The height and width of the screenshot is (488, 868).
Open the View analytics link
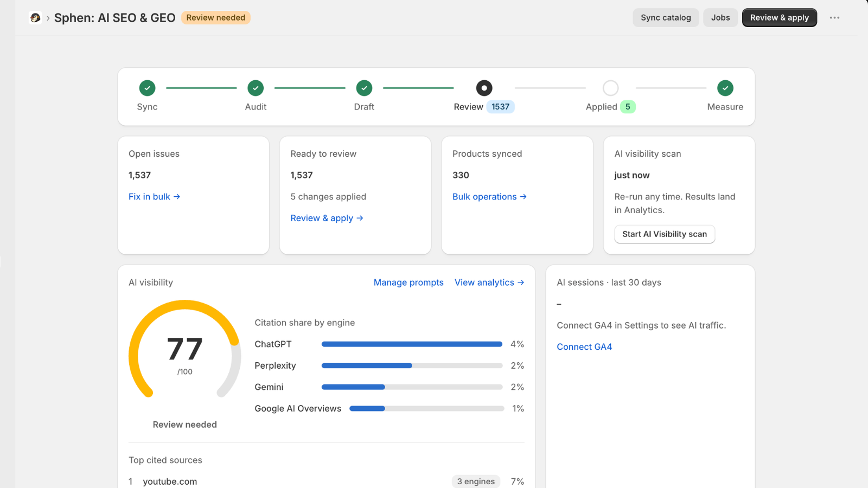pos(489,282)
